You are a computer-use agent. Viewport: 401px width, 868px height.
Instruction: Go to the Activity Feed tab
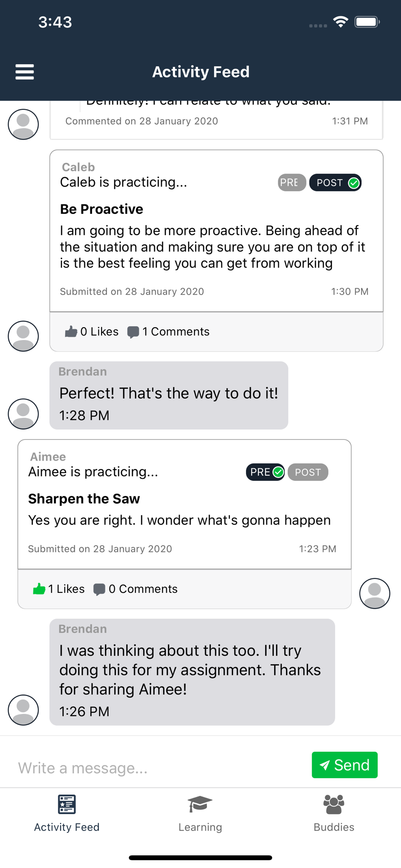[x=67, y=814]
